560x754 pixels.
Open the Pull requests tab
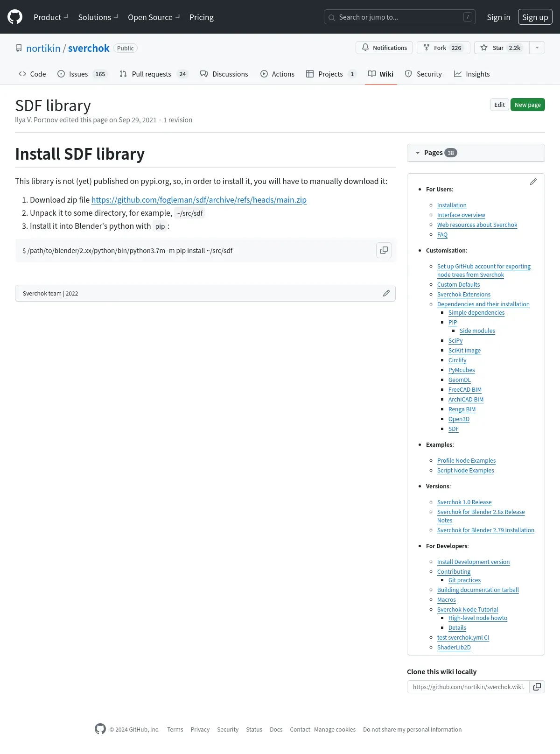pyautogui.click(x=154, y=74)
